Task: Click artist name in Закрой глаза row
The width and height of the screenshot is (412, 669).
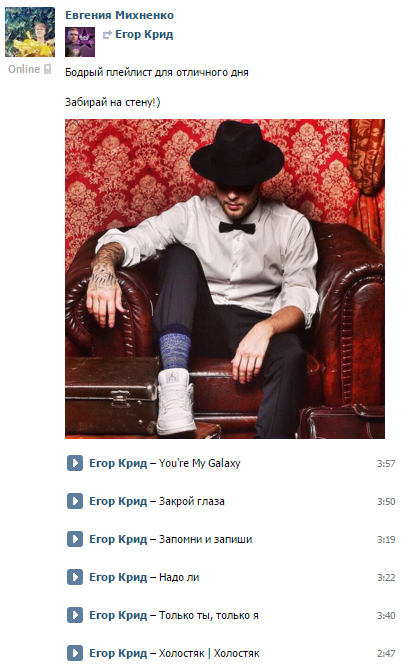Action: pos(118,501)
